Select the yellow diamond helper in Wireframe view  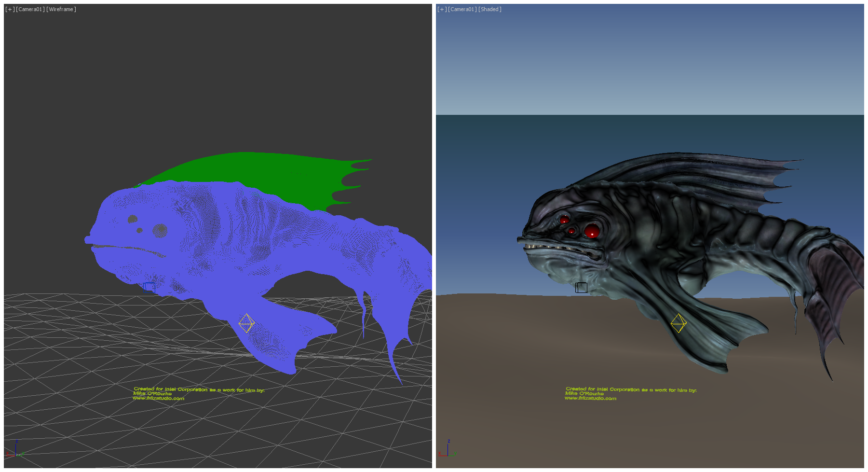coord(246,323)
